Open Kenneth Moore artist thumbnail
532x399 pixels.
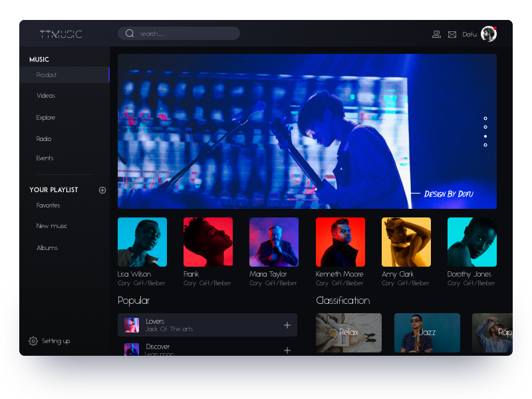(x=340, y=242)
